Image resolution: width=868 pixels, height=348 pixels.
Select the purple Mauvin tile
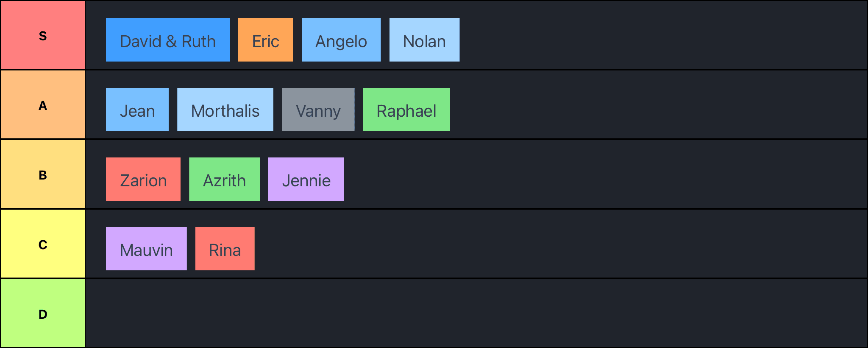coord(146,249)
